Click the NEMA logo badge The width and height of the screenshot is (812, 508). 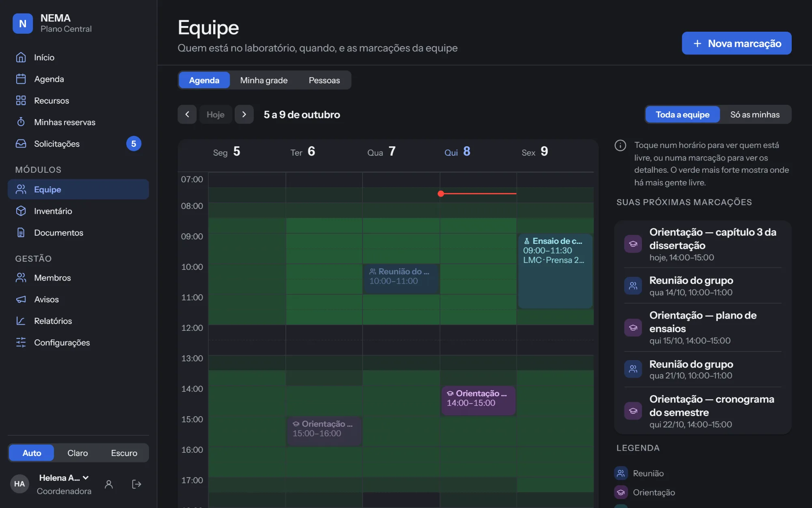[x=23, y=23]
